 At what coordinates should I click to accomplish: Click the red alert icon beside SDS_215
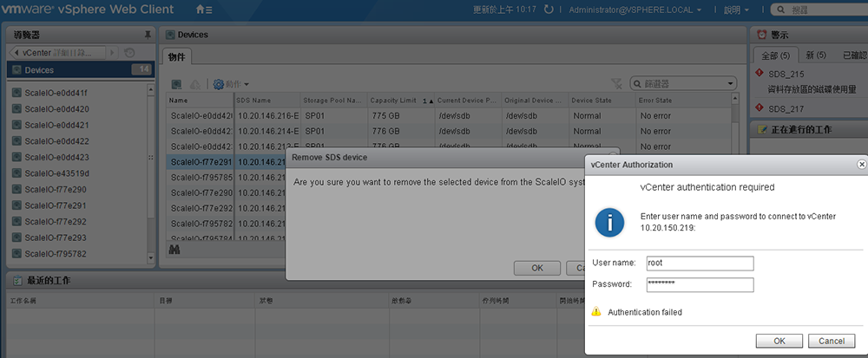click(759, 73)
